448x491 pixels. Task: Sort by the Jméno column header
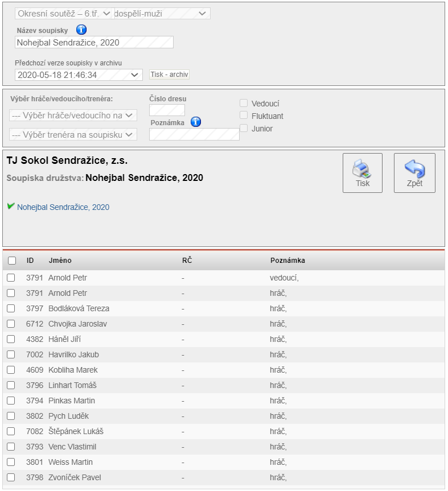coord(60,261)
